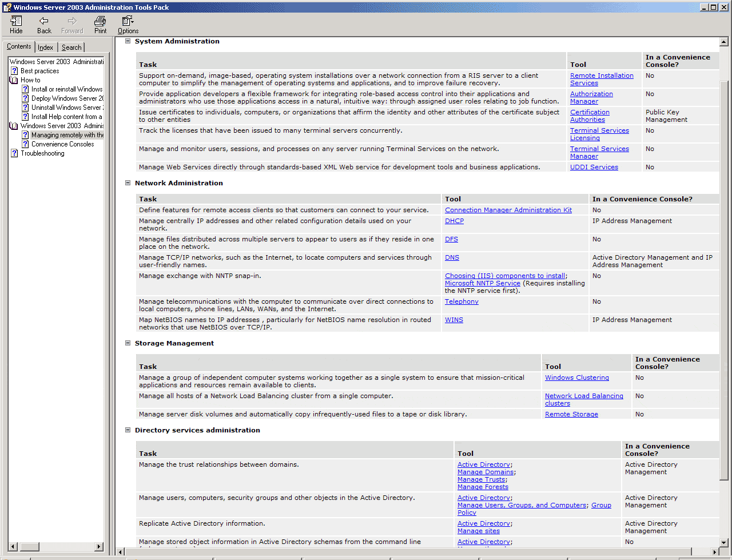This screenshot has width=732, height=560.
Task: Open Manage Users, Groups, and Computers link
Action: (x=522, y=505)
